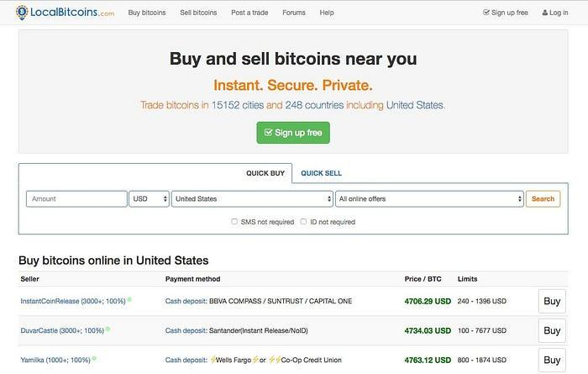Open the Forums menu item

click(x=294, y=13)
